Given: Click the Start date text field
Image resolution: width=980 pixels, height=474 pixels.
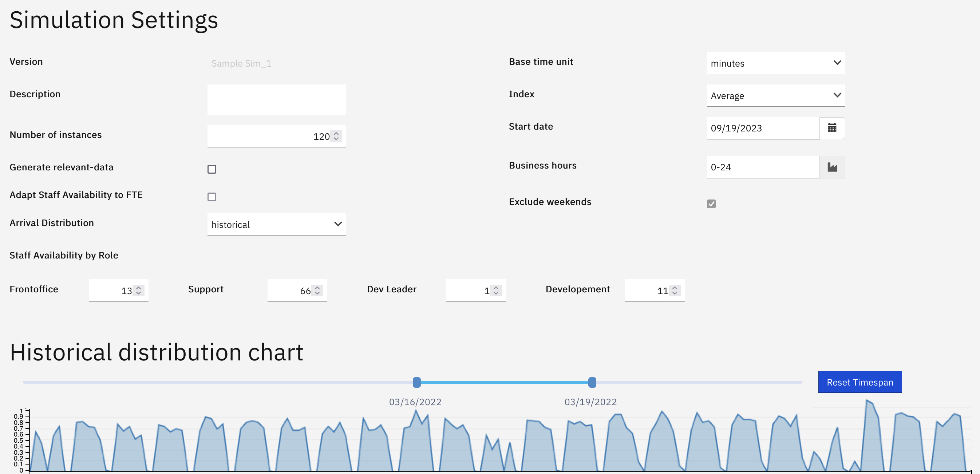Looking at the screenshot, I should pos(762,128).
